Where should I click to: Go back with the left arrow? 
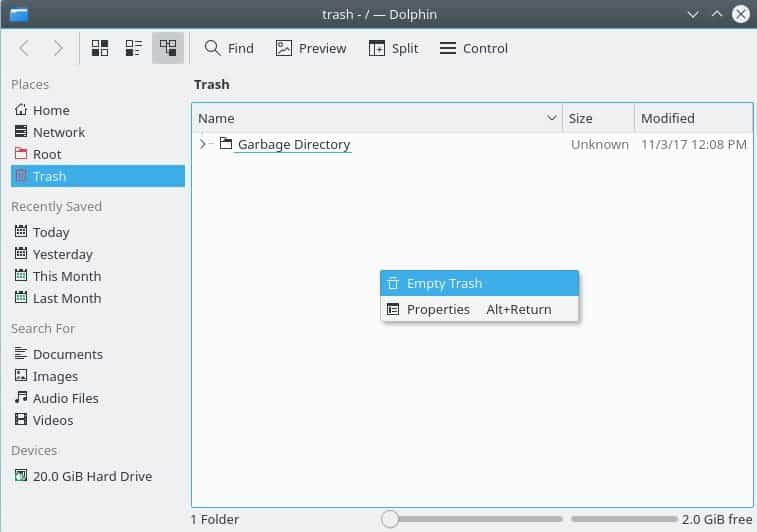[x=24, y=48]
